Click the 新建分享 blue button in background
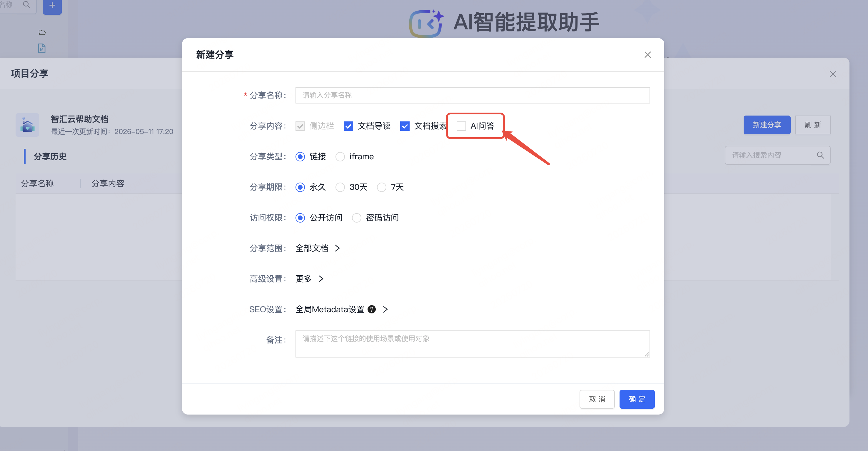 (767, 125)
